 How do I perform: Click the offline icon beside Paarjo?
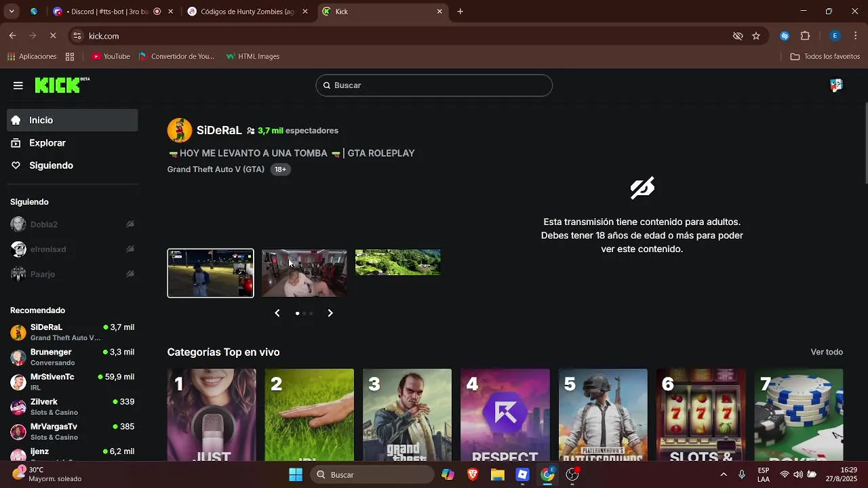(130, 274)
